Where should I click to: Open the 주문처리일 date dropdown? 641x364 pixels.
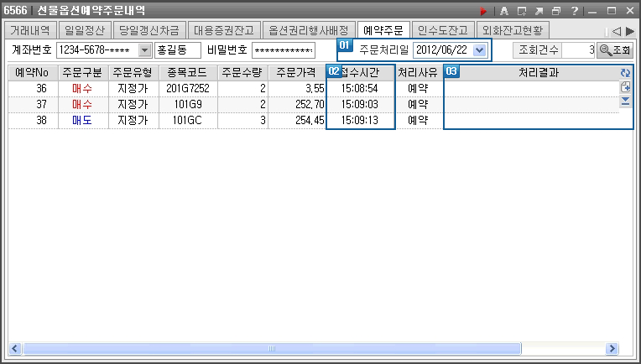tap(479, 50)
